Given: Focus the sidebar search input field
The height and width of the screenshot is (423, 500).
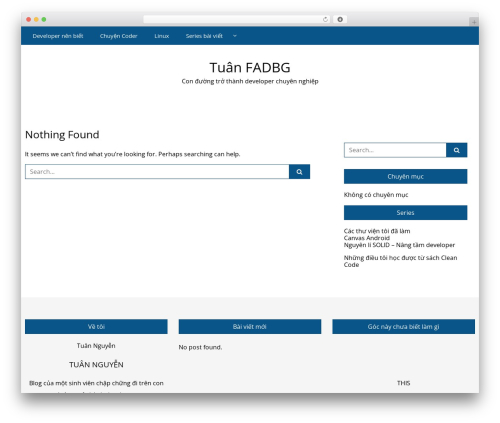Looking at the screenshot, I should (395, 150).
